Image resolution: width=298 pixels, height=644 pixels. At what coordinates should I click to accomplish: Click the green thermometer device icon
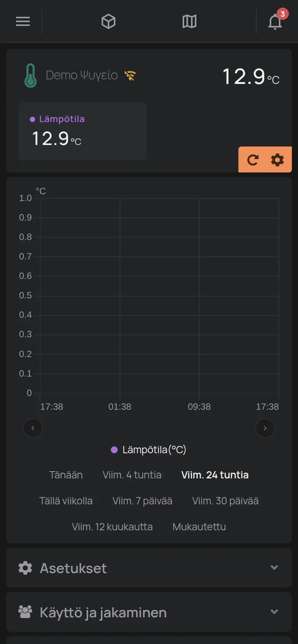tap(31, 75)
